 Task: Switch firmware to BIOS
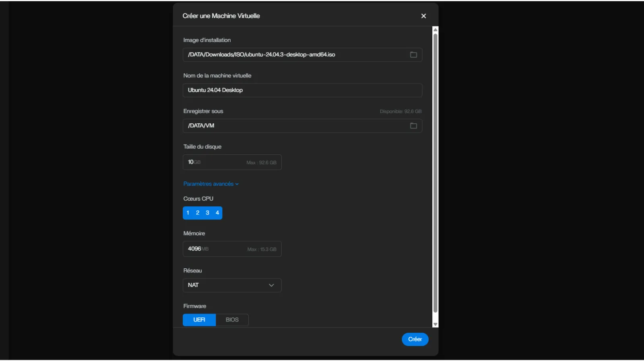click(x=232, y=320)
